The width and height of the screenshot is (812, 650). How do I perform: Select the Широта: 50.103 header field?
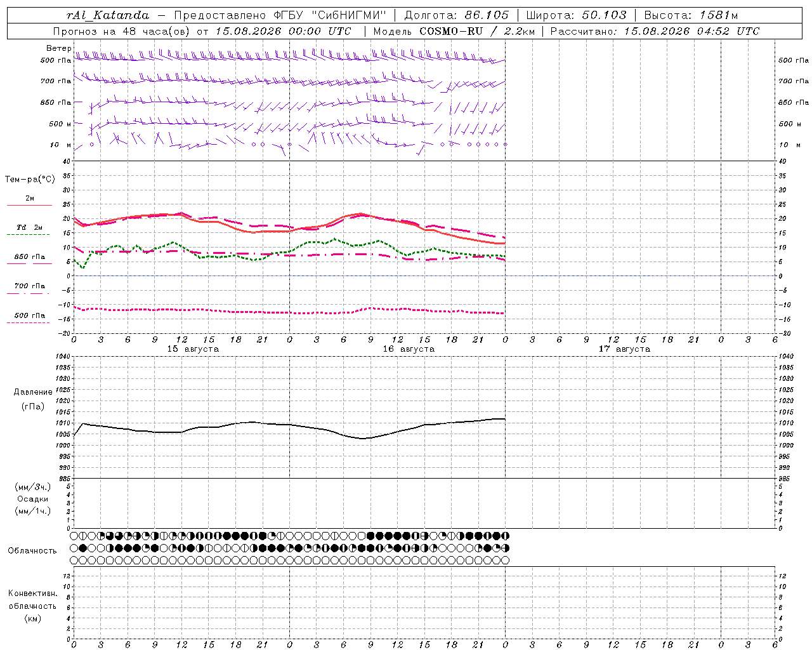(x=577, y=15)
